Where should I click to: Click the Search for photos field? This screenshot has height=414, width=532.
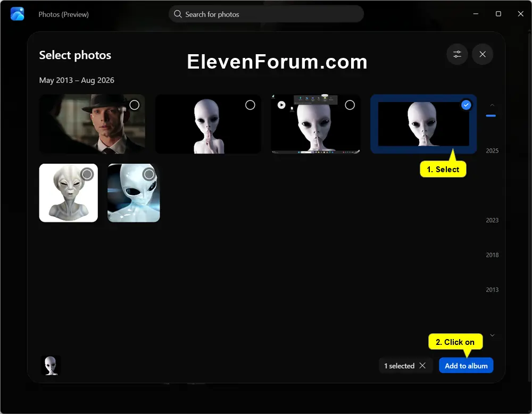266,14
